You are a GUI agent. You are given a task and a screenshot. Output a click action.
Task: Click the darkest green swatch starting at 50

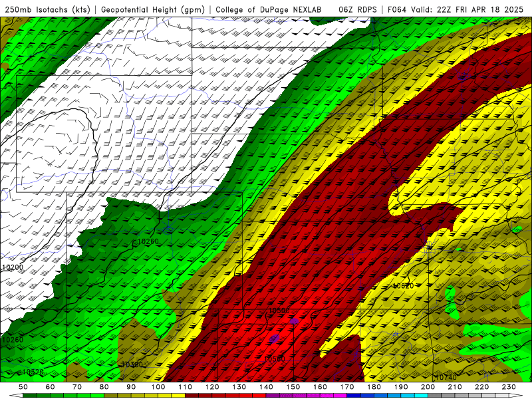(30, 396)
